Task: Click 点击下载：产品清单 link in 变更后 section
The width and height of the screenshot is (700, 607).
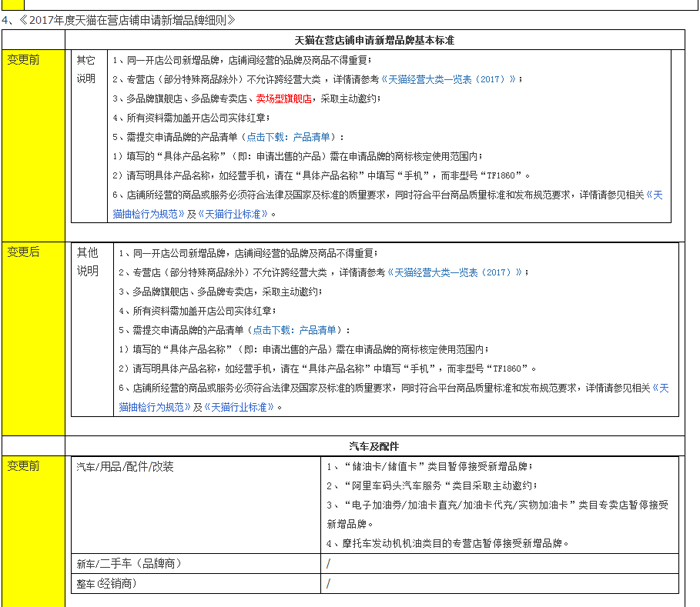Action: 295,330
